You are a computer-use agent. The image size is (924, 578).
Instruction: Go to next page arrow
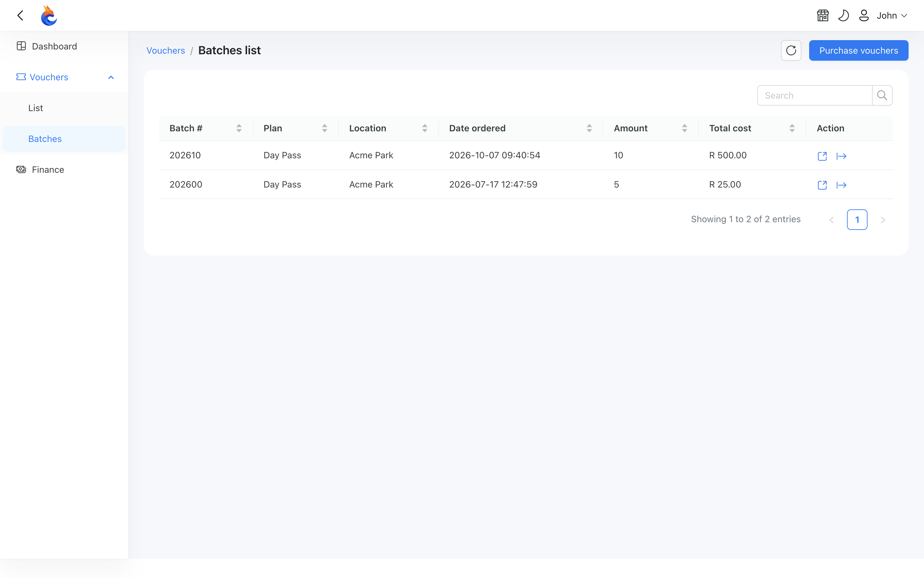883,220
